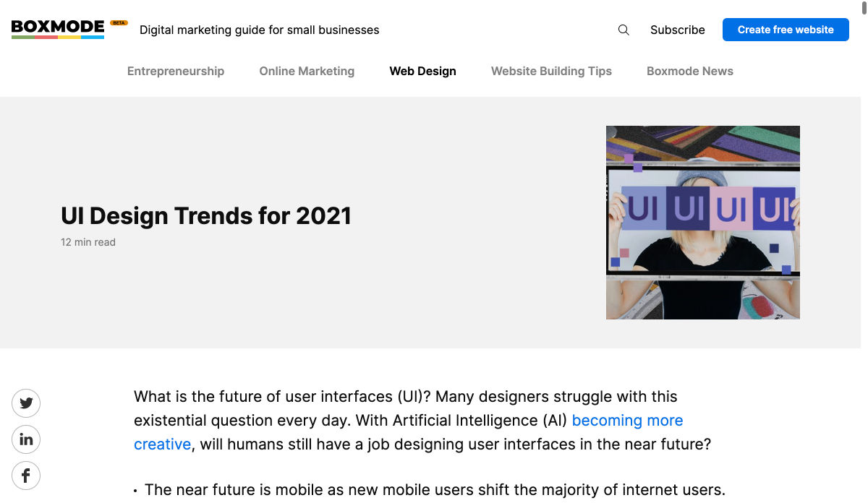Open the Boxmode News category
Viewport: 868px width, 503px height.
click(x=690, y=71)
